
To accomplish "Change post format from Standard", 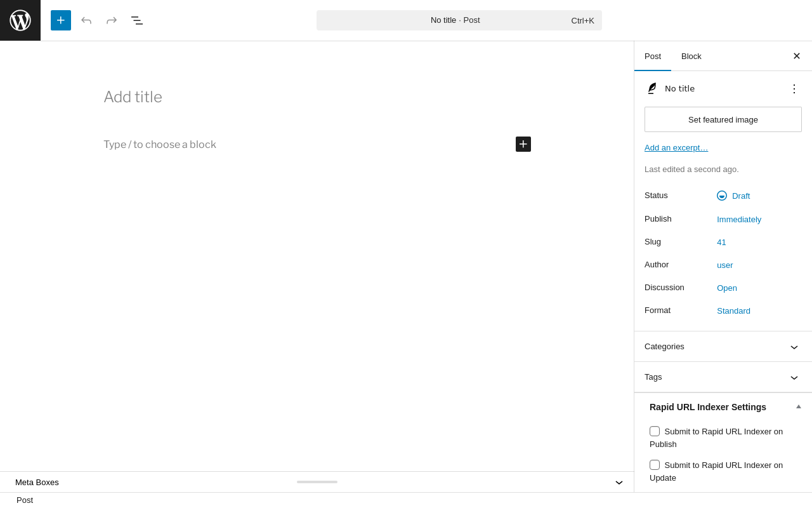I will [733, 311].
